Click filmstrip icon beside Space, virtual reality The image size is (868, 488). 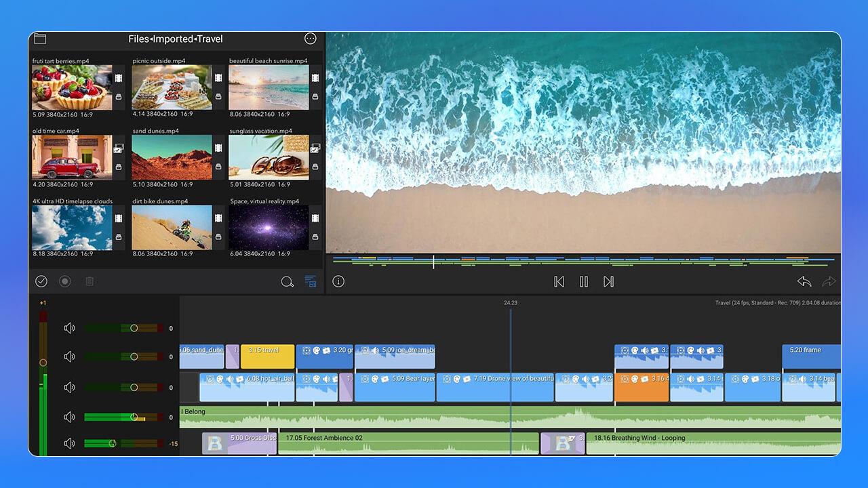tap(315, 218)
